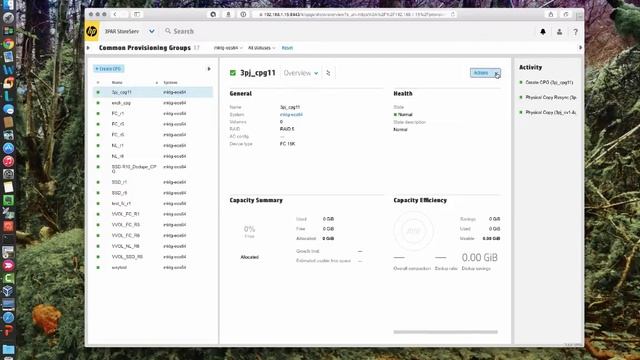640x360 pixels.
Task: Select the SSD R10 Docker CPG row
Action: tap(153, 169)
